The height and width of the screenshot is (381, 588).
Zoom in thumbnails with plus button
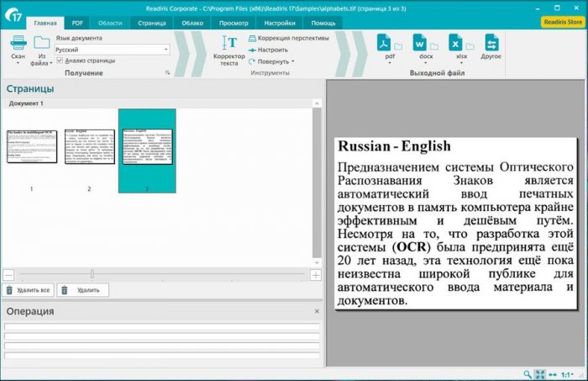tap(316, 275)
